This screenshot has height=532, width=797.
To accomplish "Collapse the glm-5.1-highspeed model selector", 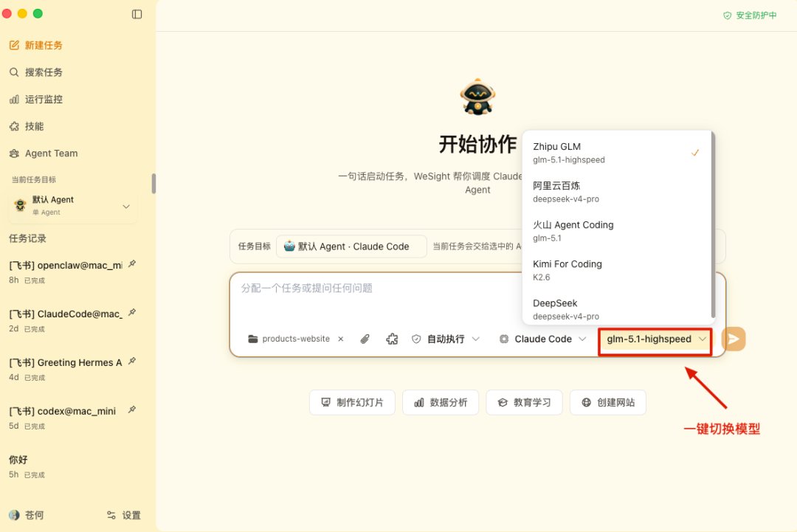I will coord(655,339).
